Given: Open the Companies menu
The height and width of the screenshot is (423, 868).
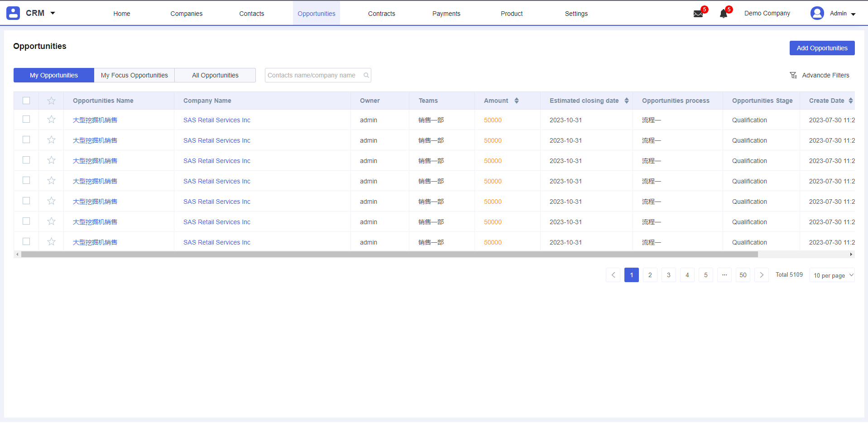Looking at the screenshot, I should point(187,14).
